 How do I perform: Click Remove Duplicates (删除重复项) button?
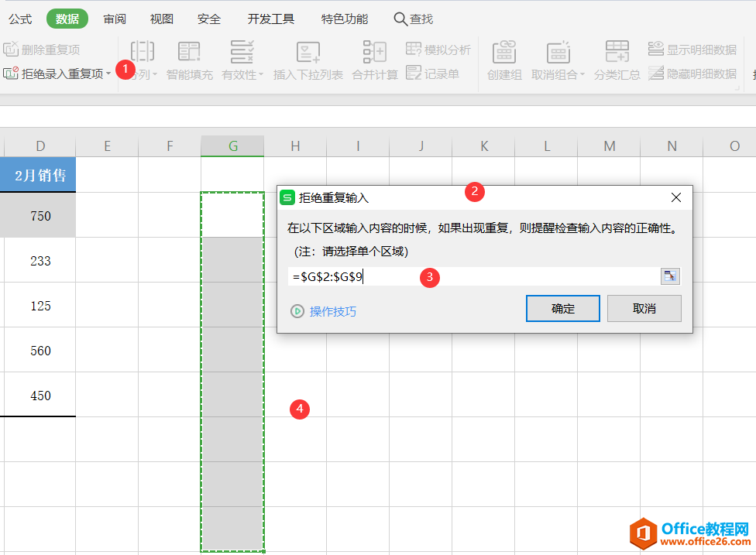tap(43, 50)
